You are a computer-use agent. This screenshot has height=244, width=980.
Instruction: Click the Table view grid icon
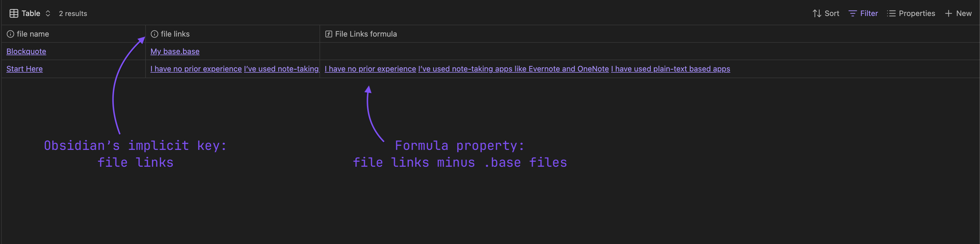(x=14, y=13)
